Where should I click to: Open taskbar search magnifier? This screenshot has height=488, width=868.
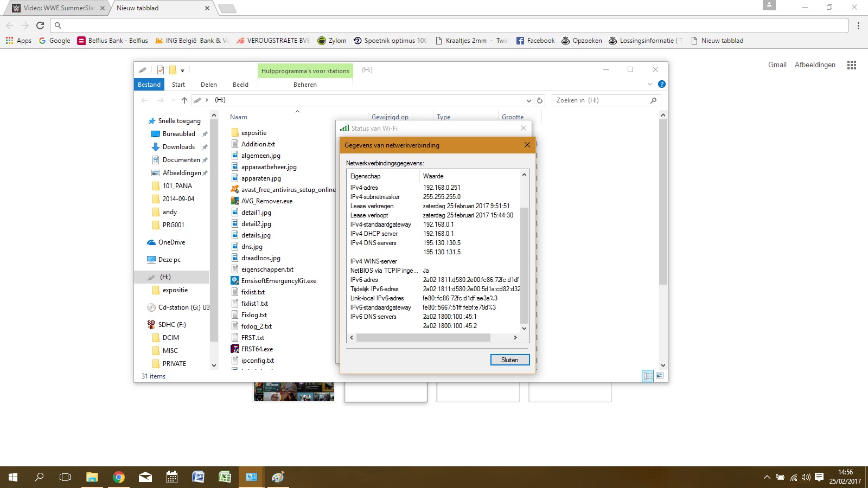[x=39, y=477]
